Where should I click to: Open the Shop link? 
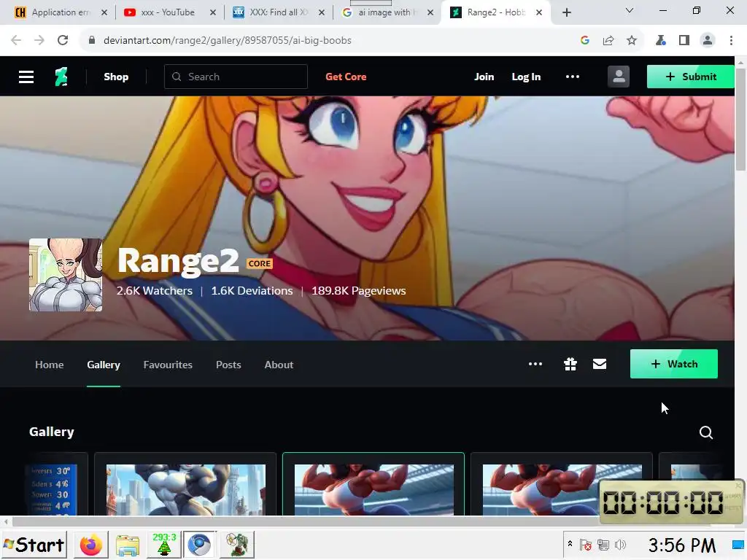point(116,77)
